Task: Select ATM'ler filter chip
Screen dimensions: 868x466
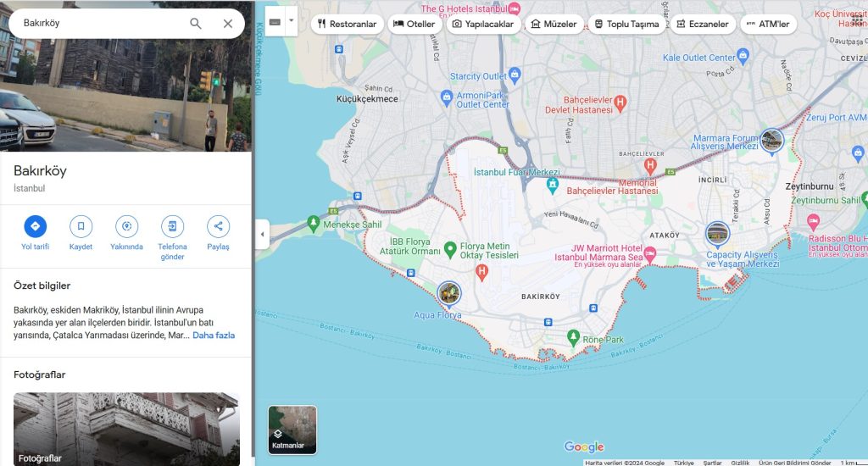Action: [x=768, y=24]
